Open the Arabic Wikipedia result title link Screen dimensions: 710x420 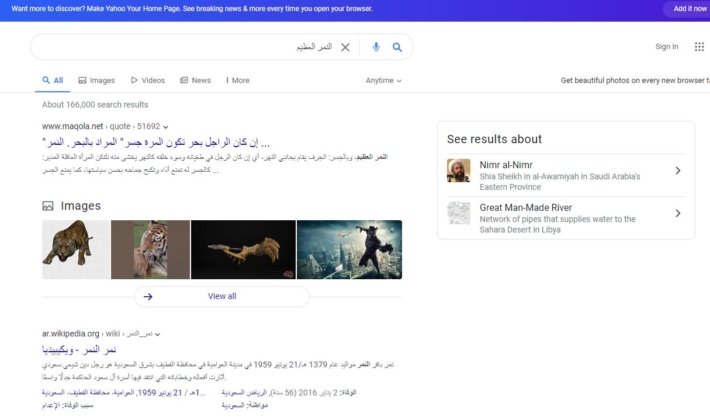click(79, 349)
